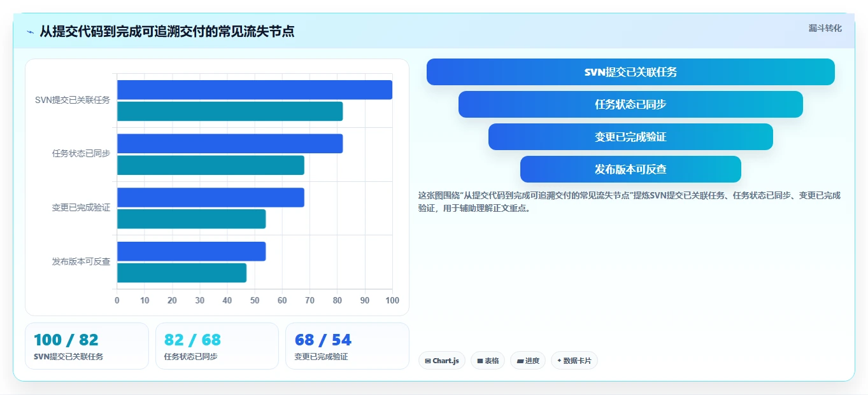Click the x-axis tick label 100
Screen dimensions: 868x395
coord(392,300)
